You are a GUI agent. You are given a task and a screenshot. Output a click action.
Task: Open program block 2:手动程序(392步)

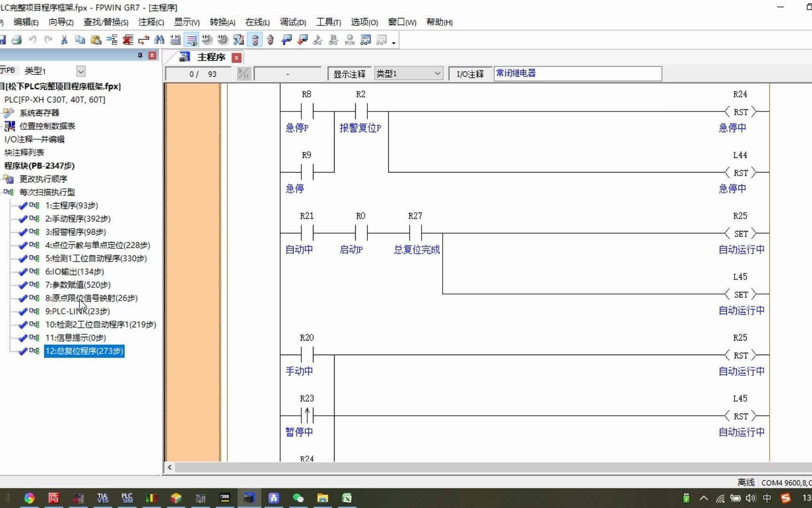78,219
